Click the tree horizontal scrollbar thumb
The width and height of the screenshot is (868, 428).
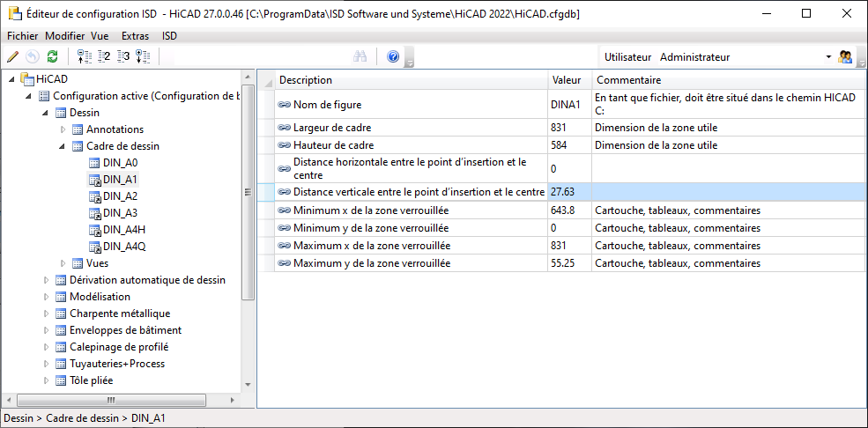(110, 400)
